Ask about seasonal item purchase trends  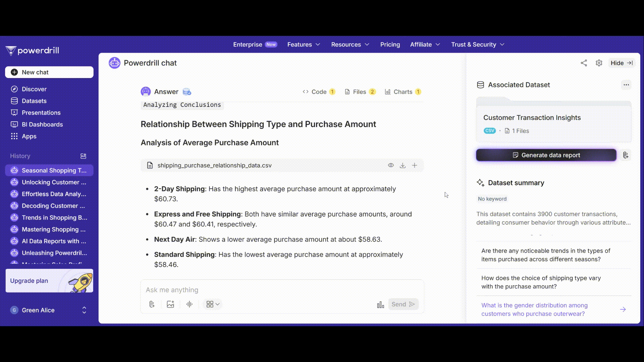[x=554, y=255]
